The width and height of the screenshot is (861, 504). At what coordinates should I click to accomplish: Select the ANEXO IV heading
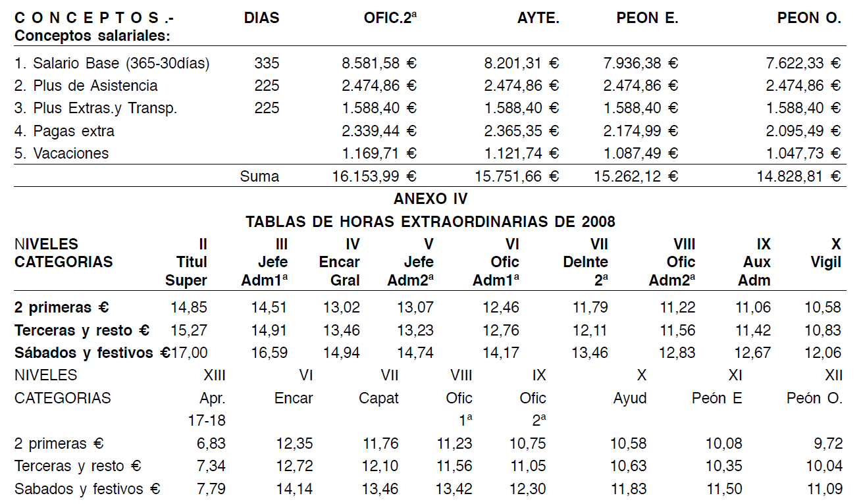coord(430,198)
